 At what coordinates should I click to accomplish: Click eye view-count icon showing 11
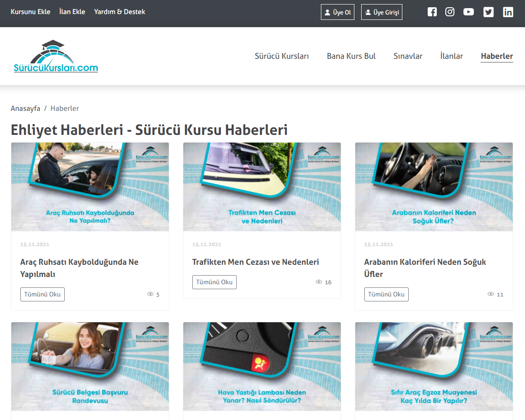pyautogui.click(x=491, y=294)
